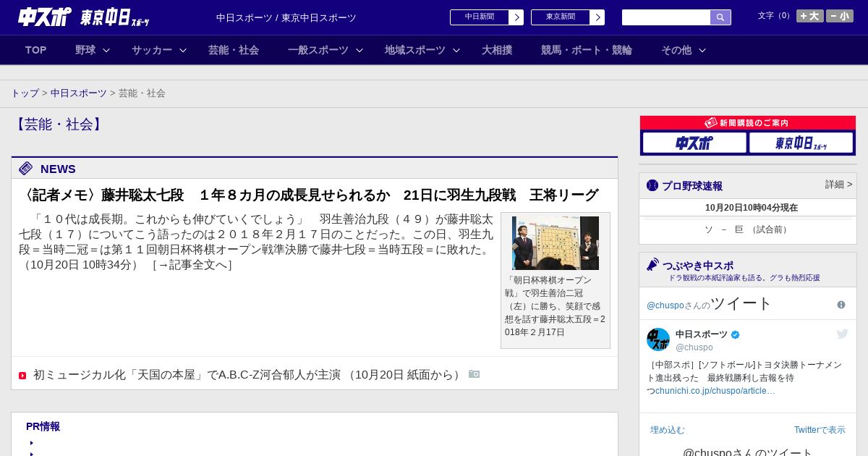
Task: Click the Twitter bird icon
Action: pos(842,334)
